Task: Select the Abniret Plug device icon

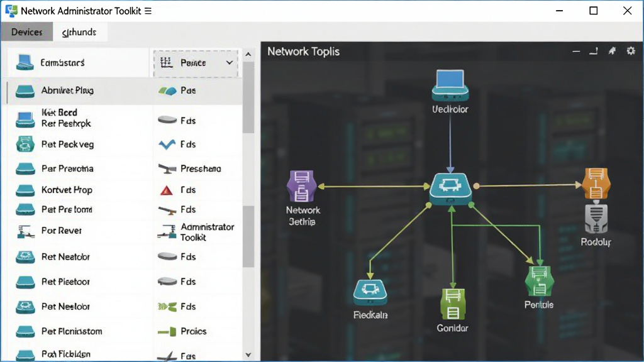Action: click(x=25, y=90)
